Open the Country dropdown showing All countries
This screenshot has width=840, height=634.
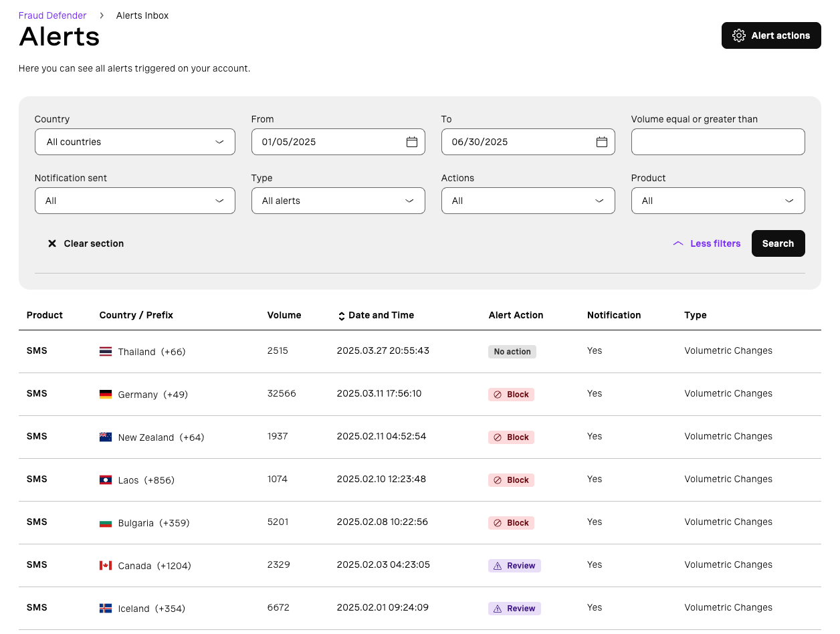pyautogui.click(x=135, y=142)
